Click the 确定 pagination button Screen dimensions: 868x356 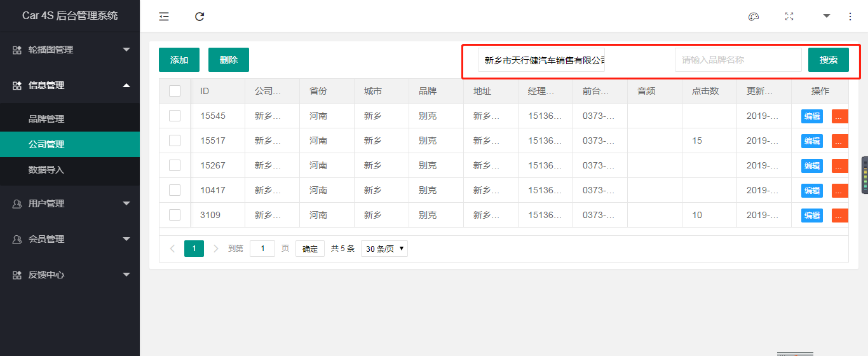tap(310, 249)
